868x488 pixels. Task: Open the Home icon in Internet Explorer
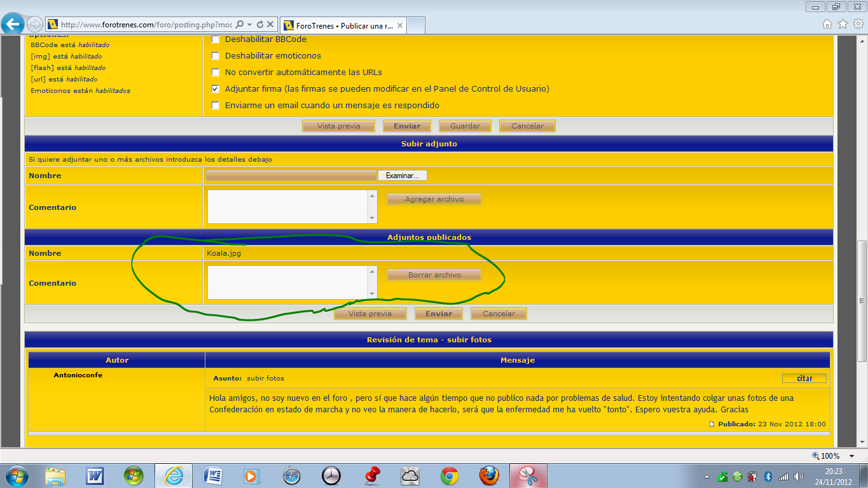pyautogui.click(x=827, y=24)
